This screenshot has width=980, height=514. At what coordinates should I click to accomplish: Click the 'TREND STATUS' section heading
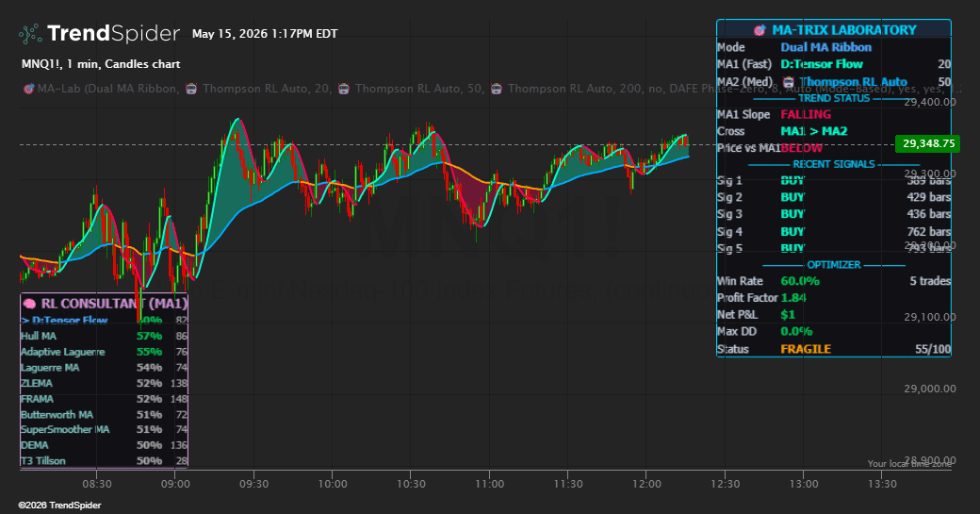(x=834, y=98)
